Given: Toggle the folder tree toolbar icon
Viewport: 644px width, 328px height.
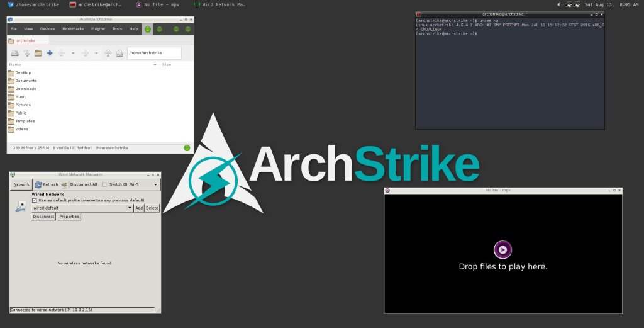Looking at the screenshot, I should click(38, 53).
